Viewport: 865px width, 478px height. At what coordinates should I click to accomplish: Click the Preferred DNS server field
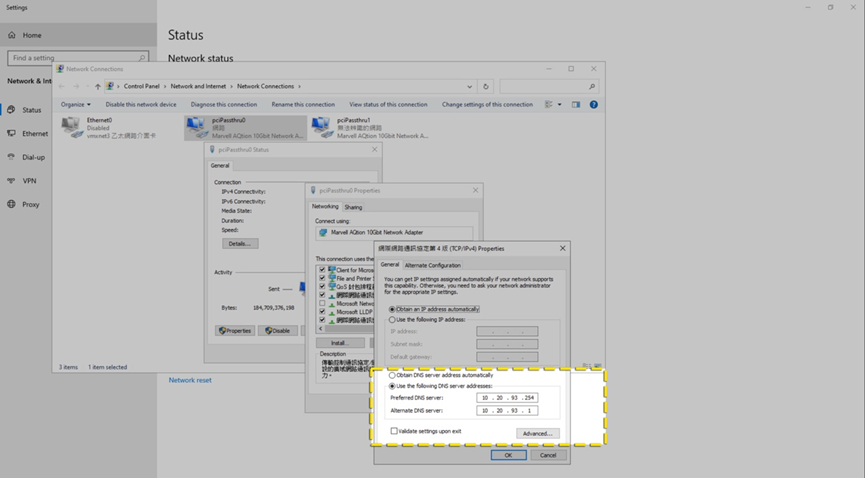click(507, 398)
